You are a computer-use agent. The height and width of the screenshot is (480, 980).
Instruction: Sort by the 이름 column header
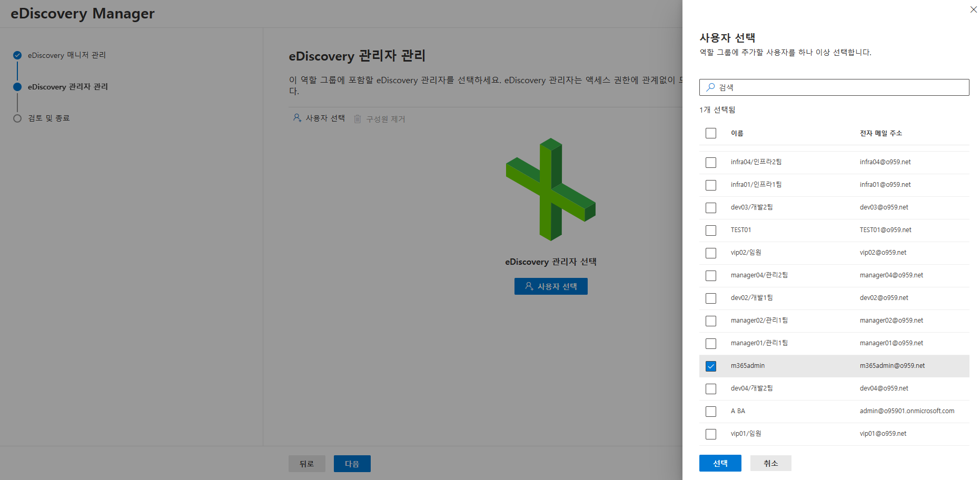coord(737,133)
